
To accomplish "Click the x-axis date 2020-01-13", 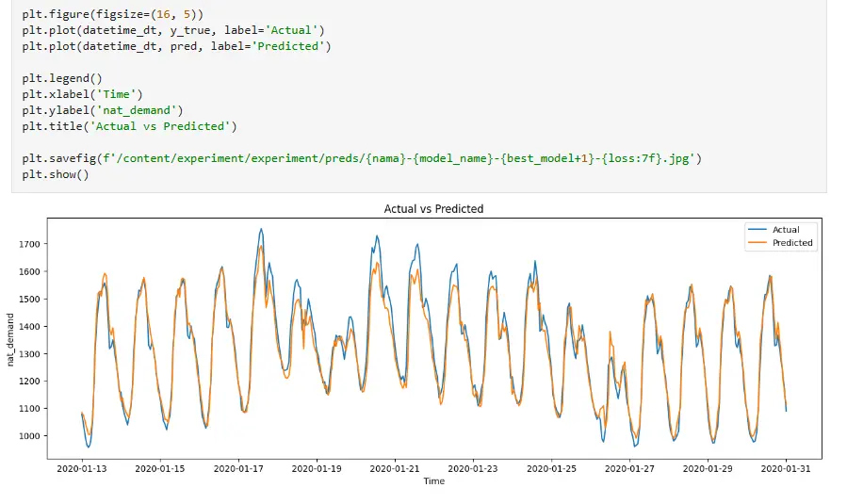I will click(x=82, y=468).
